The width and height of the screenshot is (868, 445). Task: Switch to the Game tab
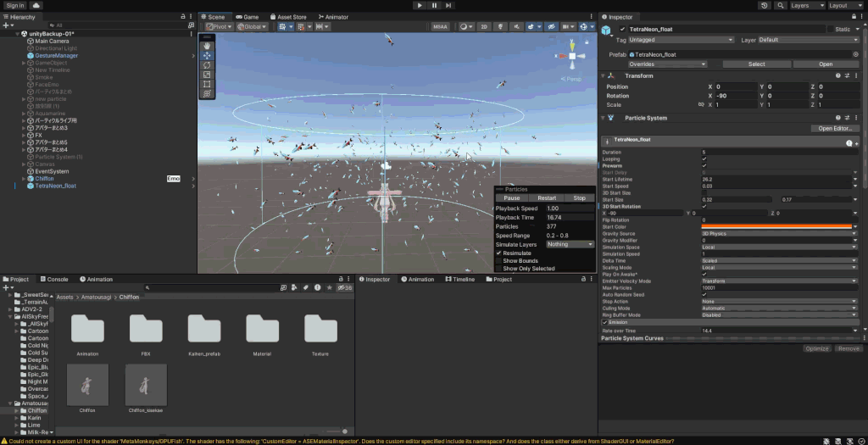(248, 16)
